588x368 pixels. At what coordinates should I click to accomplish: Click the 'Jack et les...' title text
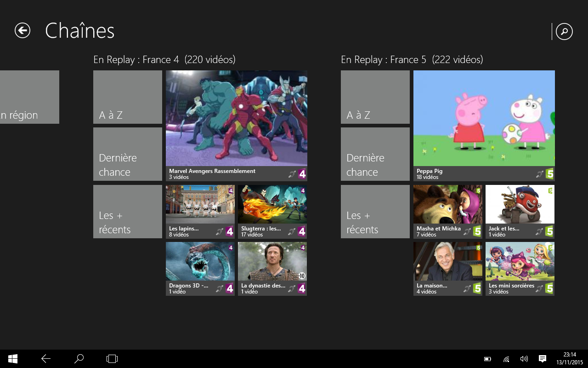point(504,229)
